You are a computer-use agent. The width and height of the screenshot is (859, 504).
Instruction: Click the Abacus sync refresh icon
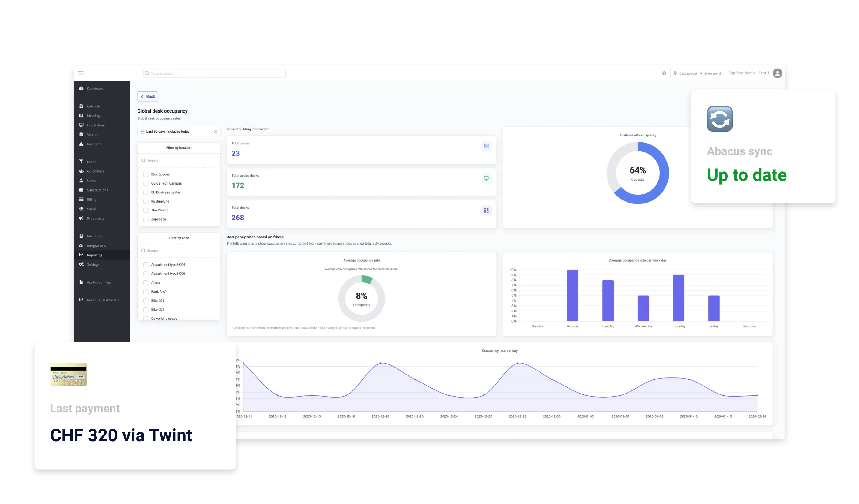(720, 119)
